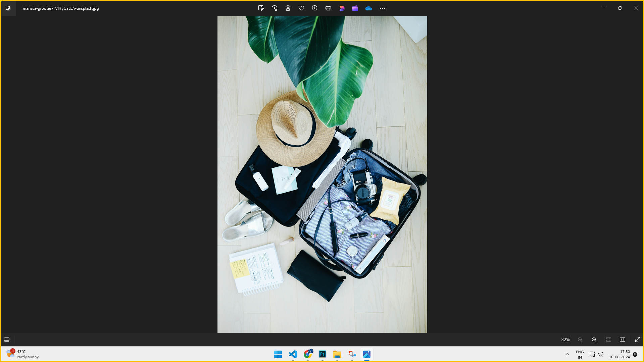Viewport: 644px width, 362px height.
Task: Print the photo using the printer icon
Action: (x=328, y=8)
